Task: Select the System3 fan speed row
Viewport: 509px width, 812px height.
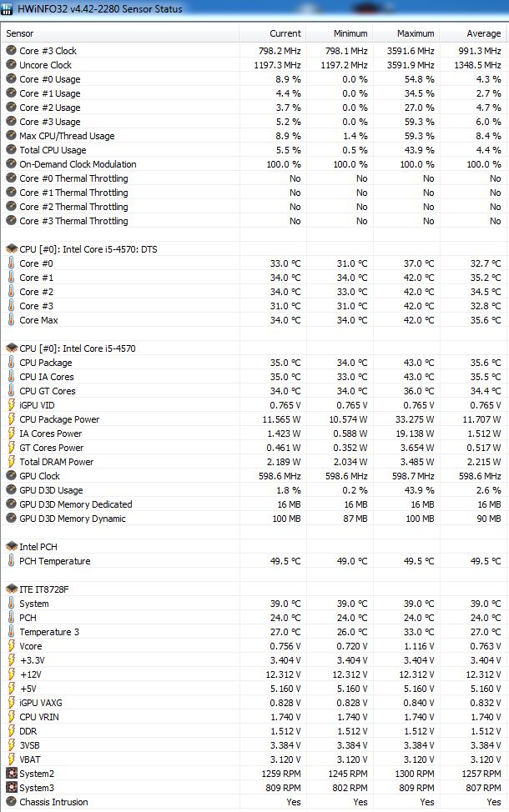Action: 38,788
